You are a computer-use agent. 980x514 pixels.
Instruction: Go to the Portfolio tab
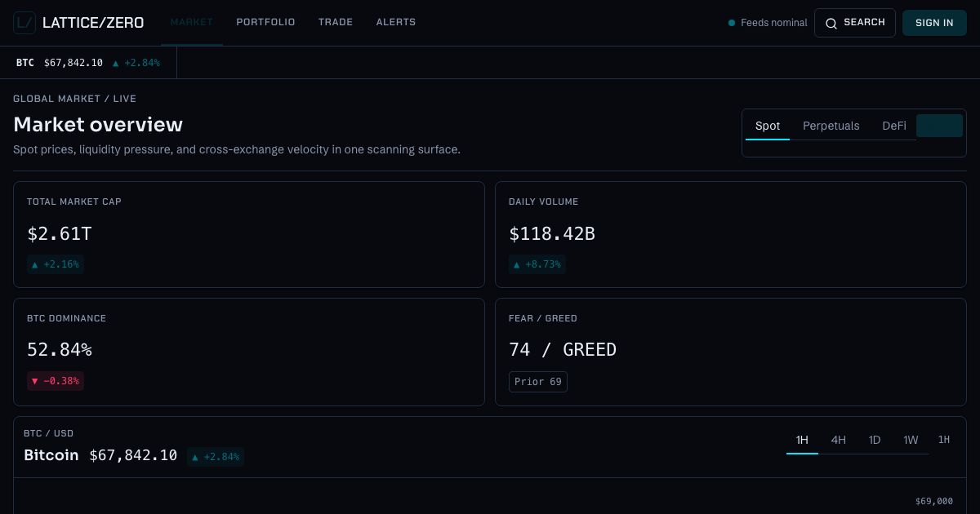265,23
